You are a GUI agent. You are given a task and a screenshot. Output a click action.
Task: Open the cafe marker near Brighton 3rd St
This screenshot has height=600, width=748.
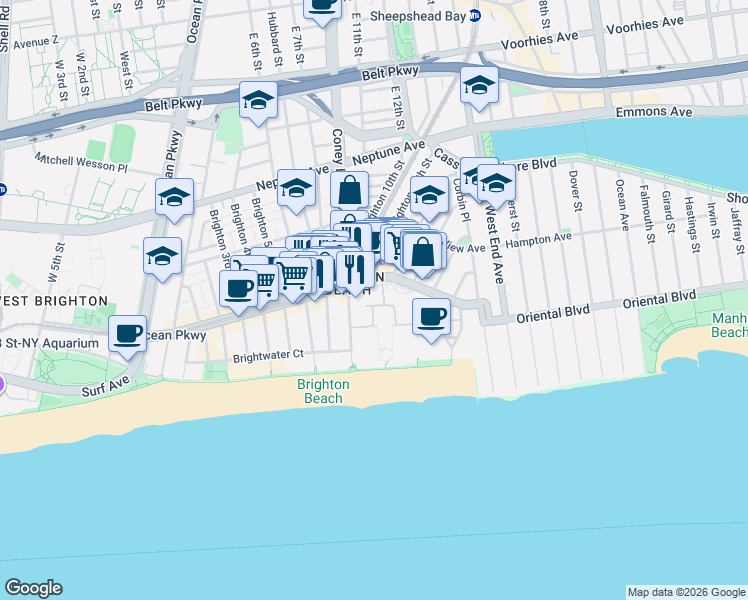(239, 290)
